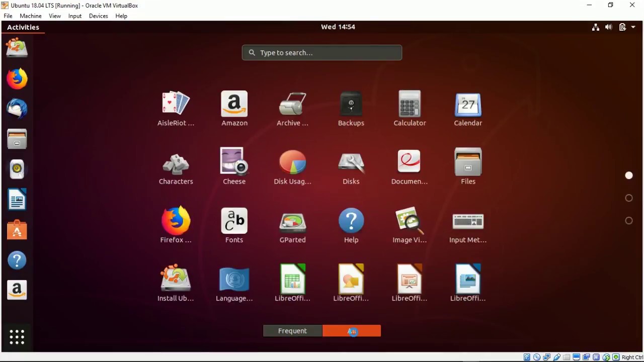This screenshot has width=644, height=362.
Task: Open Rhythmbox from the dock
Action: pos(17,169)
